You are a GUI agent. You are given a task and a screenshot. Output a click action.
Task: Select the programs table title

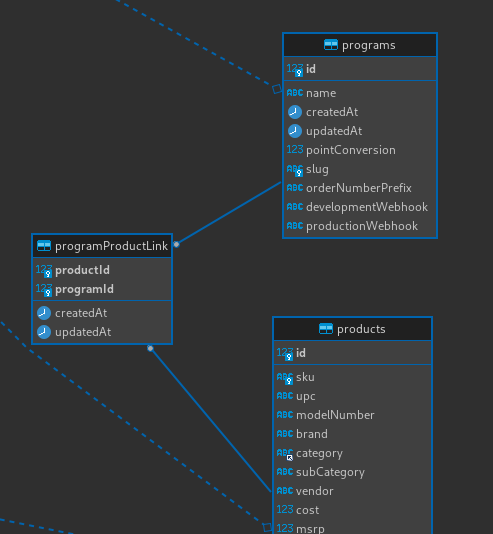(x=369, y=45)
